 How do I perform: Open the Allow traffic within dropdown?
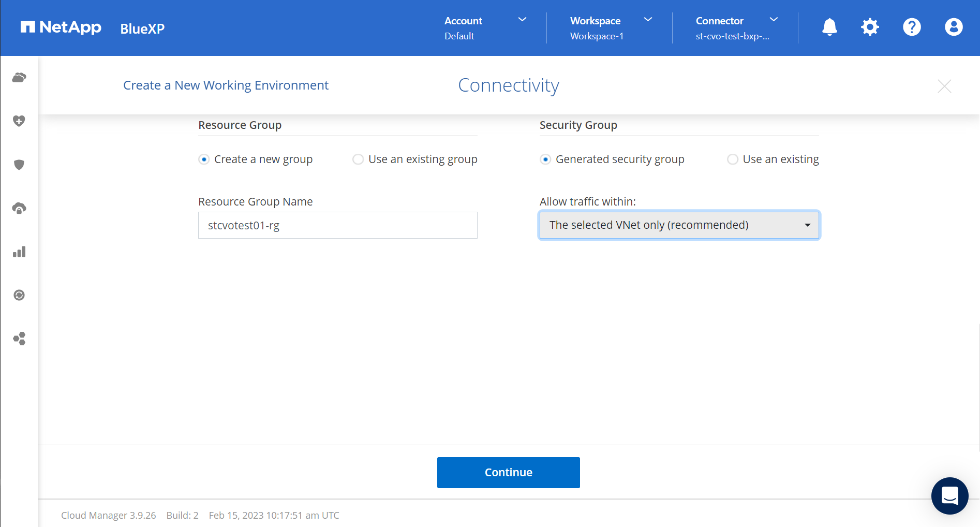(x=678, y=225)
